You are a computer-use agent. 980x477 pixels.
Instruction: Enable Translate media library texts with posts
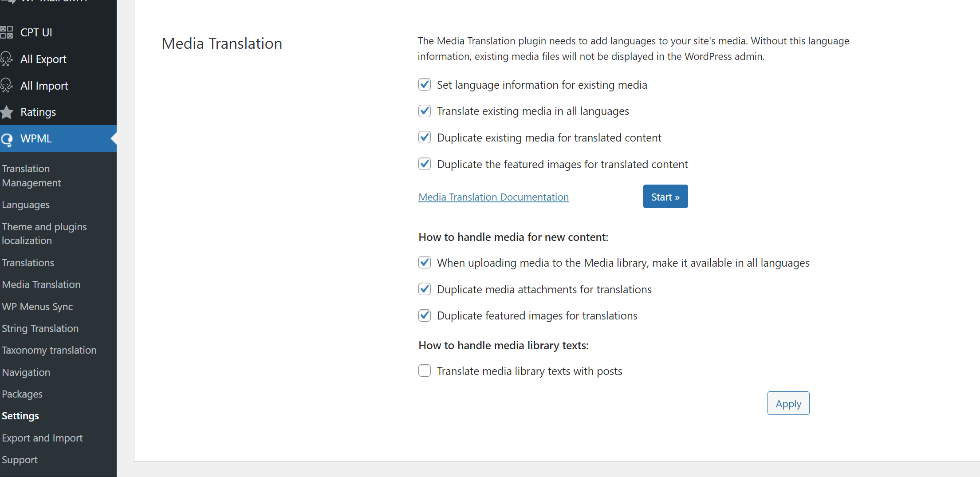pos(425,371)
